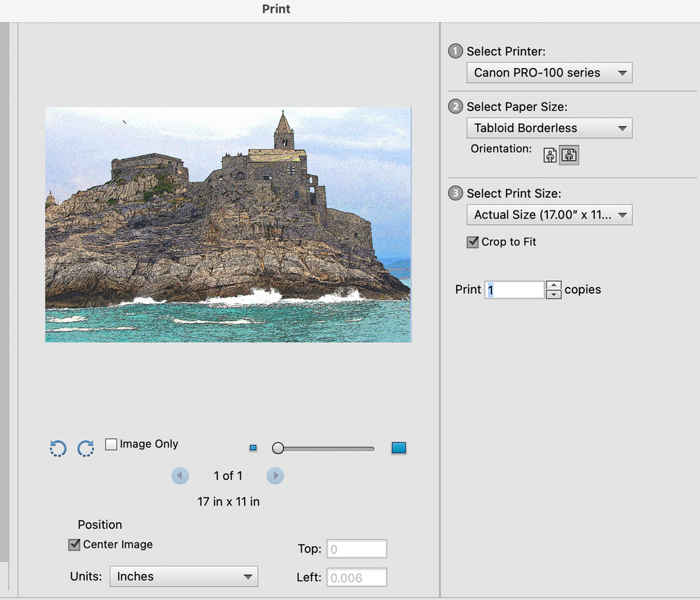Open Actual Size print size dropdown
The image size is (700, 600).
[x=549, y=214]
